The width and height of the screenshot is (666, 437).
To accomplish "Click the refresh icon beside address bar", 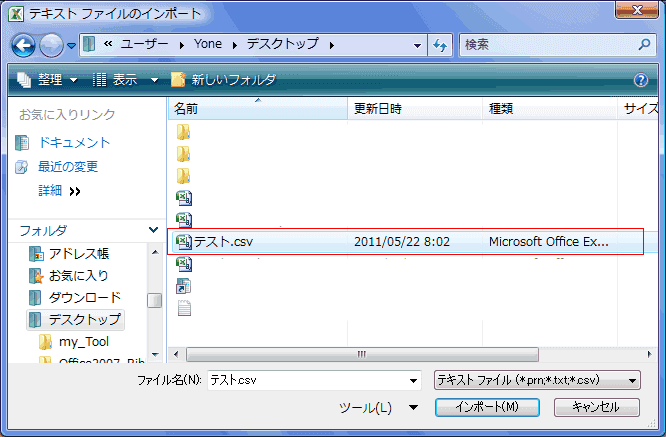I will (440, 45).
